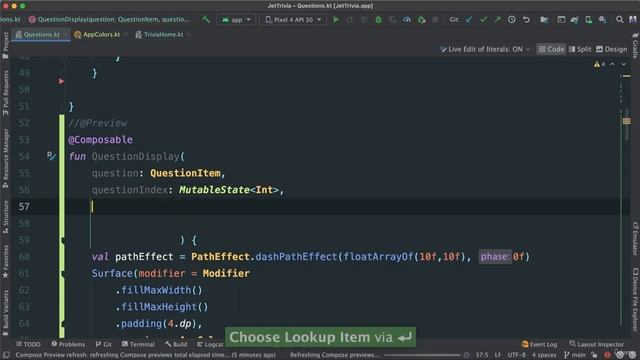Toggle the Favorites tool window
640x360 pixels.
point(5,261)
